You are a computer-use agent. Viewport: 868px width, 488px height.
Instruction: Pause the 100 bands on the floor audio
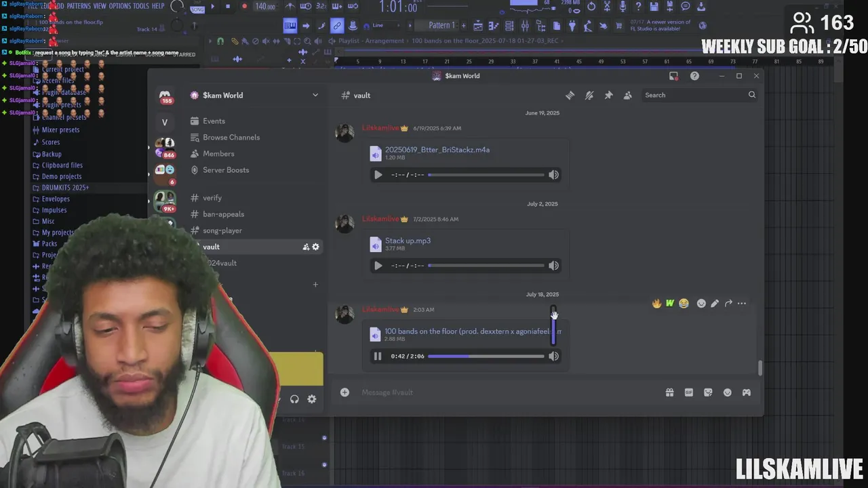pyautogui.click(x=378, y=357)
